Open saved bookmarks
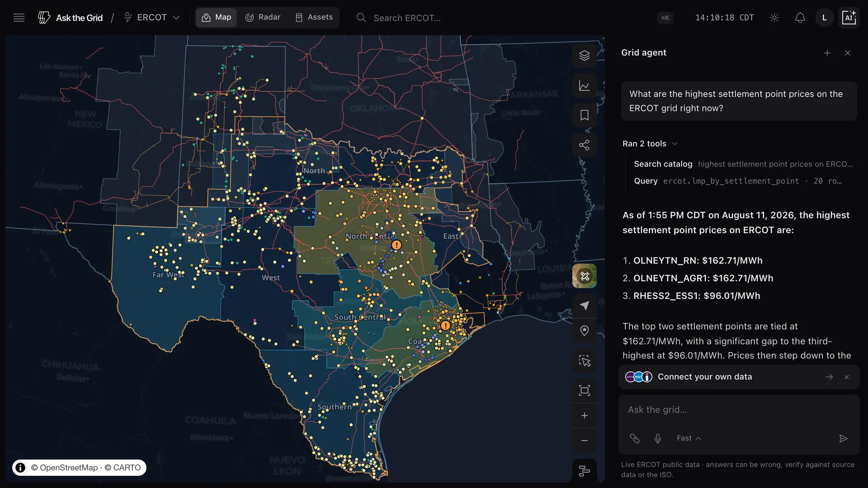This screenshot has height=488, width=868. 584,115
